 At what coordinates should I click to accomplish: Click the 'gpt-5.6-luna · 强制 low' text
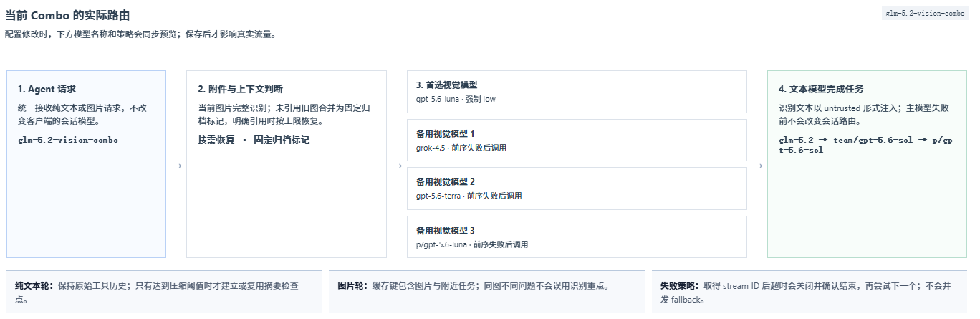point(456,99)
